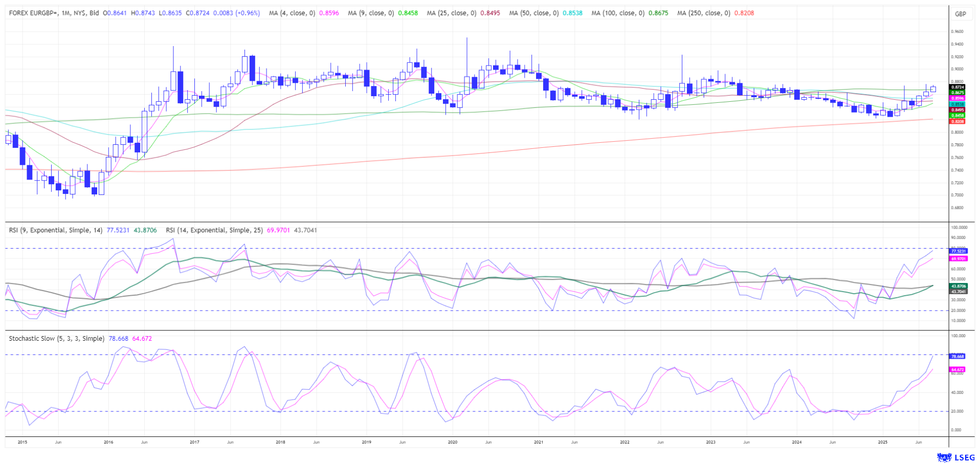Open the MA (250, close, 0) indicator label
980x463 pixels.
pyautogui.click(x=703, y=13)
